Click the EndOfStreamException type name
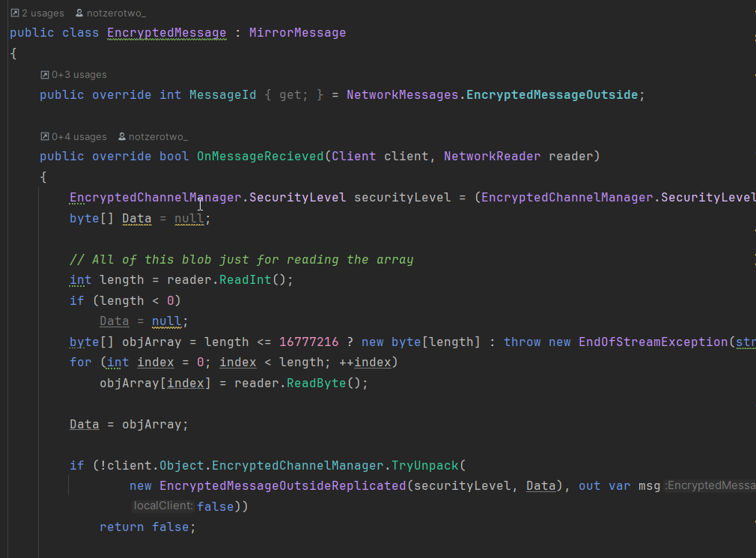Viewport: 756px width, 558px height. coord(653,342)
